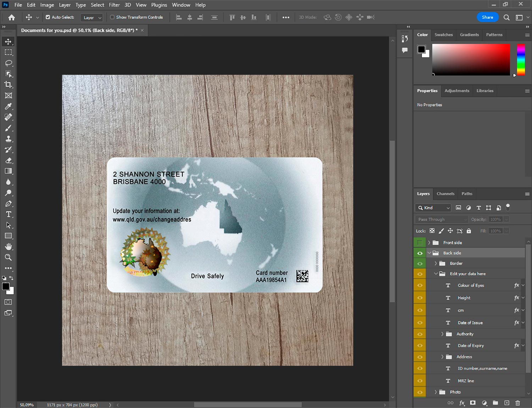Select the Brush tool
Screen dimensions: 532x408
coord(9,128)
